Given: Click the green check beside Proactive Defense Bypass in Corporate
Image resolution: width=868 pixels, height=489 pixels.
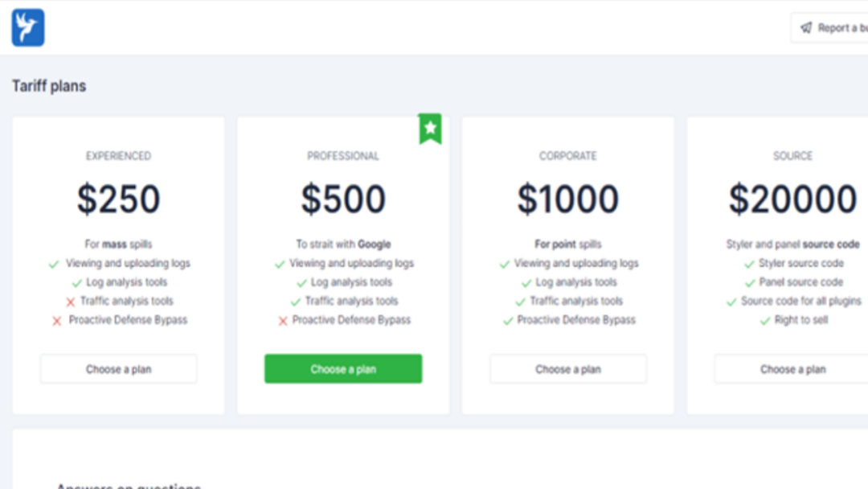Looking at the screenshot, I should point(508,321).
